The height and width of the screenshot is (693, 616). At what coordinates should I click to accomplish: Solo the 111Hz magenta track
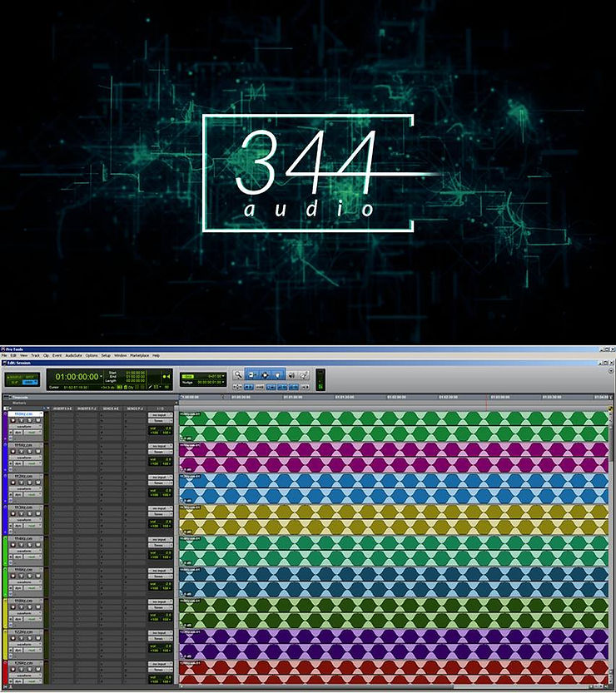(30, 452)
